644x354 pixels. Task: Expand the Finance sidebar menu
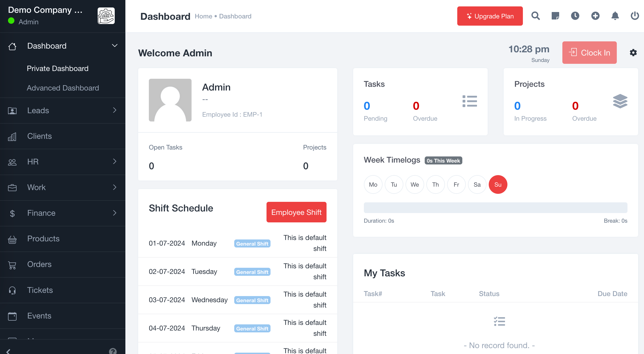click(x=115, y=213)
